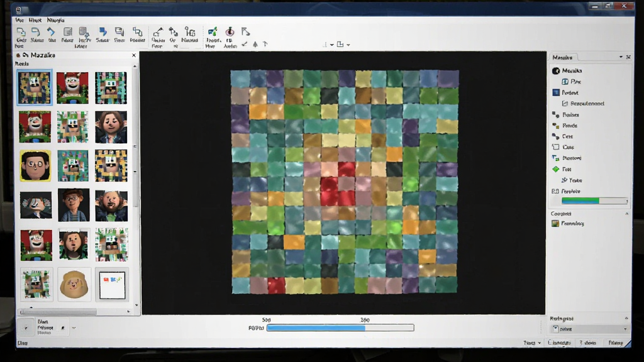Open the right panel header dropdown arrow
Image resolution: width=644 pixels, height=362 pixels.
coord(621,57)
